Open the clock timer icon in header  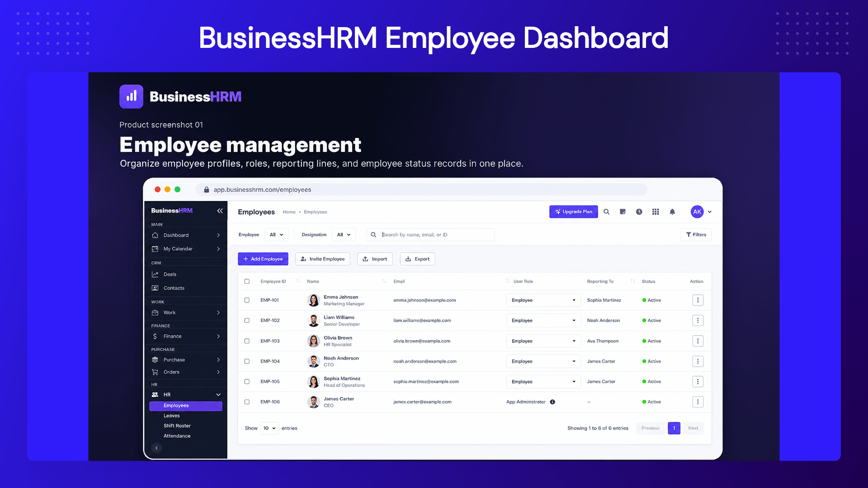pyautogui.click(x=639, y=211)
